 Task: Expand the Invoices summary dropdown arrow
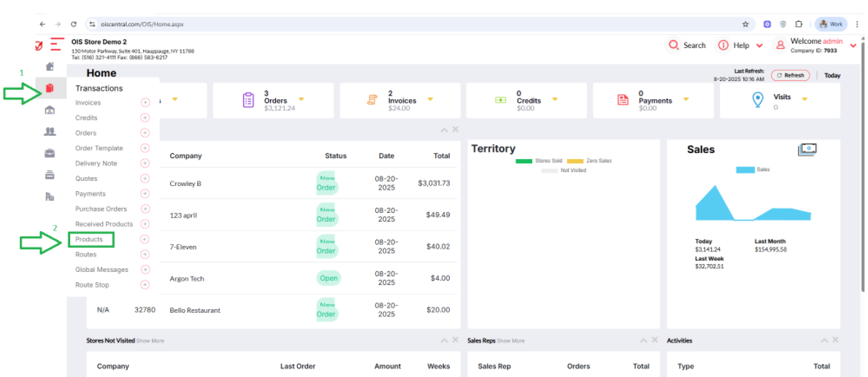(429, 99)
